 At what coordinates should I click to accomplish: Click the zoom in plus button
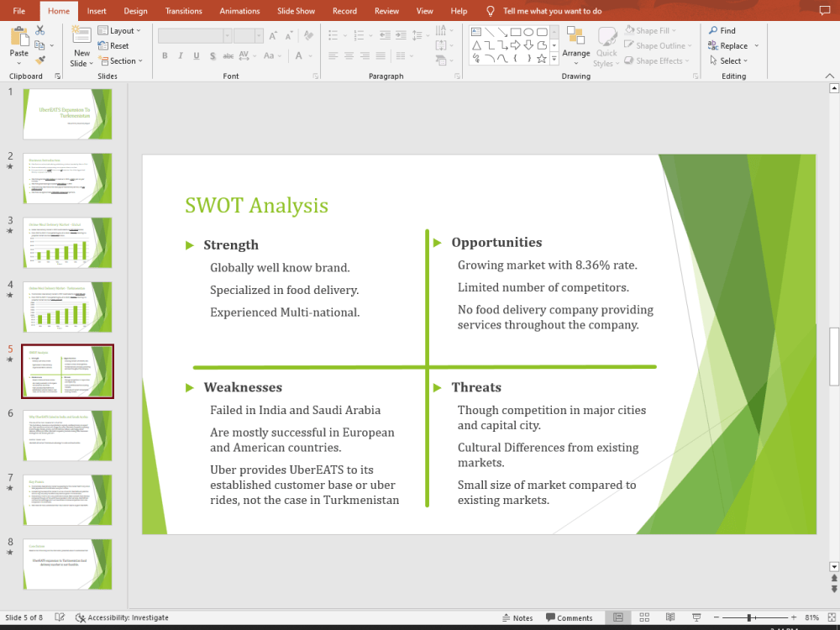[794, 617]
